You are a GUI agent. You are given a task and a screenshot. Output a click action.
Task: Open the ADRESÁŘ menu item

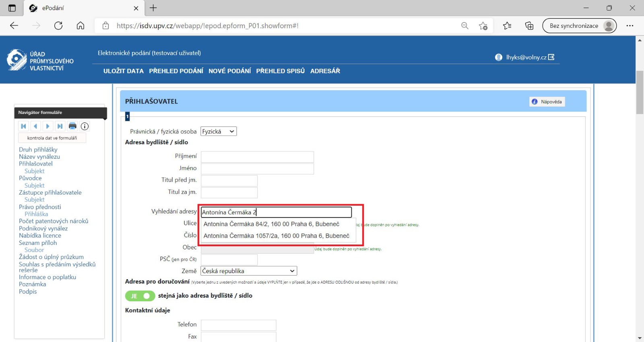click(325, 71)
